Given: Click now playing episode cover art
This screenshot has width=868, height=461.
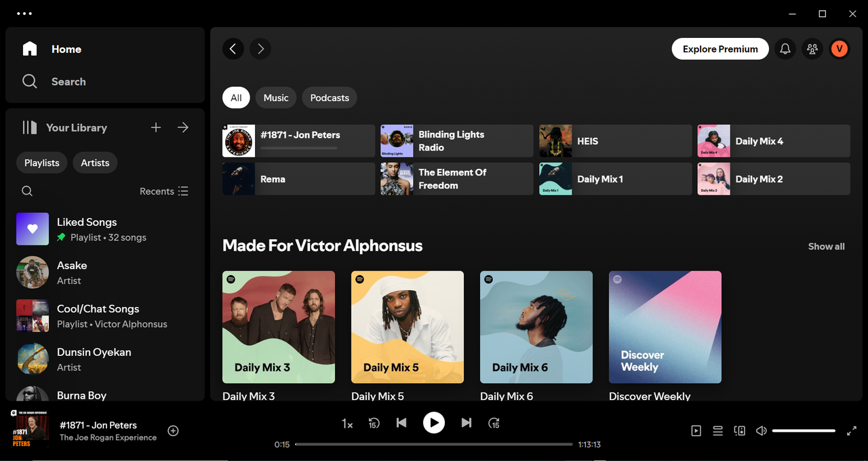Looking at the screenshot, I should 30,428.
